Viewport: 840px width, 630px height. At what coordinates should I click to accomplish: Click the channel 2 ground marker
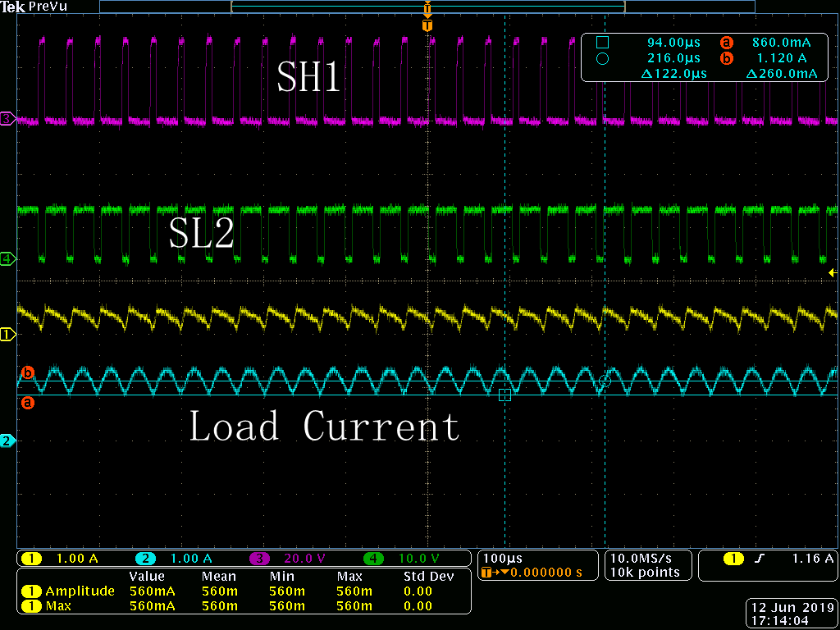click(x=7, y=441)
